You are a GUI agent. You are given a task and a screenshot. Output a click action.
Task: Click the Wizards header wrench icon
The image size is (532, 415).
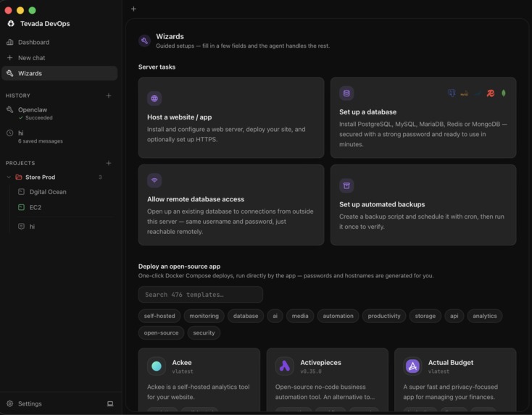pos(144,41)
